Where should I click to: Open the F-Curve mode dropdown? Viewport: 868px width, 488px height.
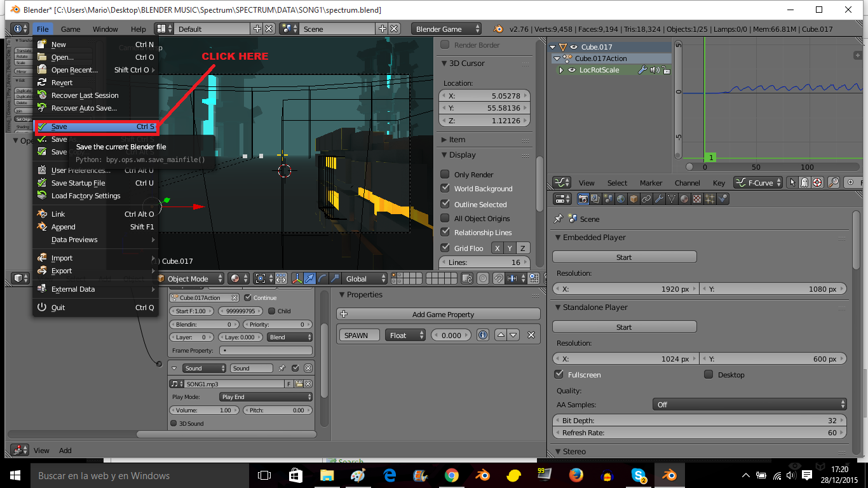point(758,182)
